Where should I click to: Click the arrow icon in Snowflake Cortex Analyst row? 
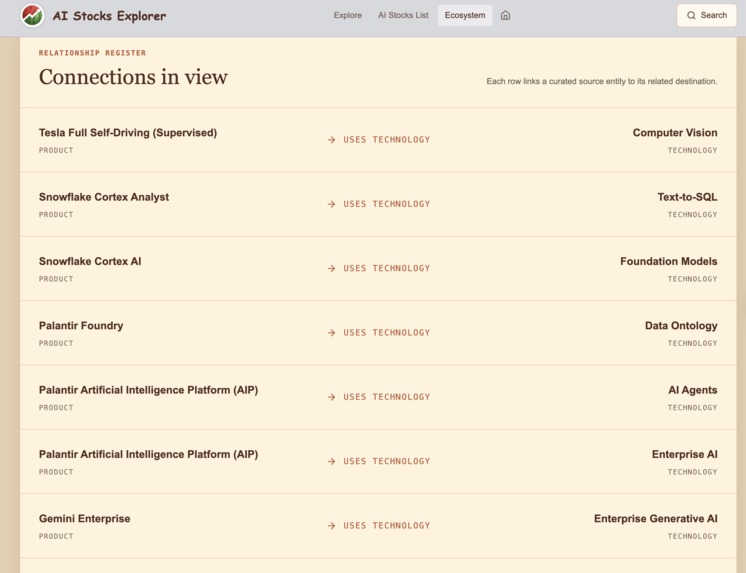332,204
